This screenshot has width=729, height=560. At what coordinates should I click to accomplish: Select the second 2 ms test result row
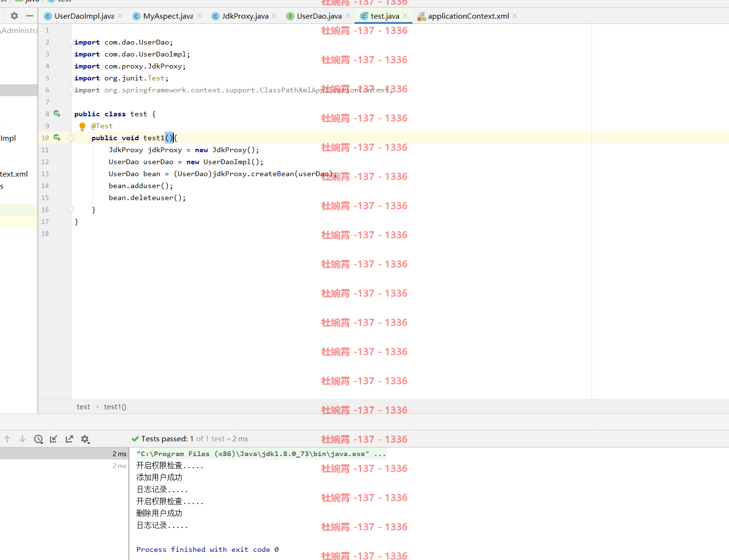64,466
